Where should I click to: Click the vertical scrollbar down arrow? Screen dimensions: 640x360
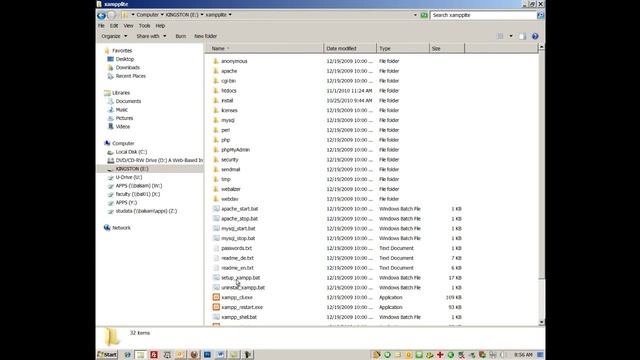pyautogui.click(x=542, y=322)
